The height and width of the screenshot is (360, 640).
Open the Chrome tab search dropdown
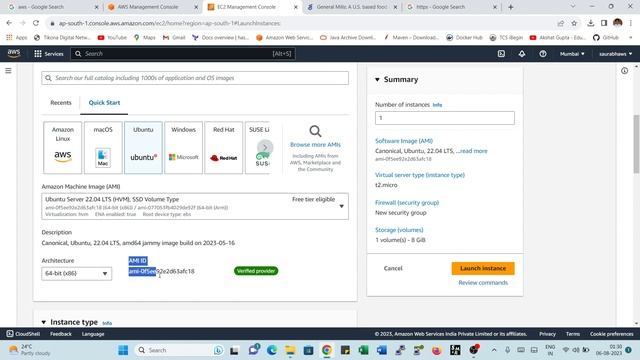[573, 7]
